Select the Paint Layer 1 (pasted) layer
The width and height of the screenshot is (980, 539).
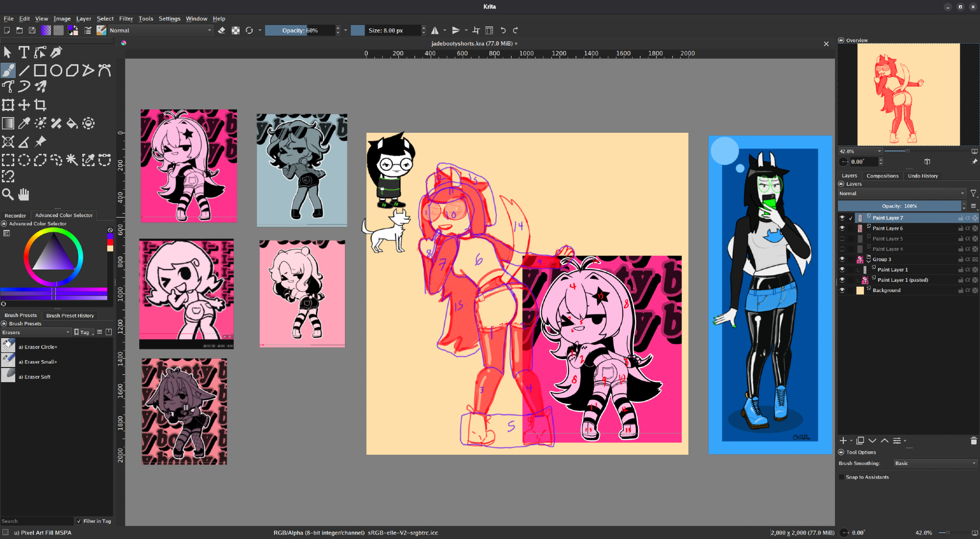point(903,280)
